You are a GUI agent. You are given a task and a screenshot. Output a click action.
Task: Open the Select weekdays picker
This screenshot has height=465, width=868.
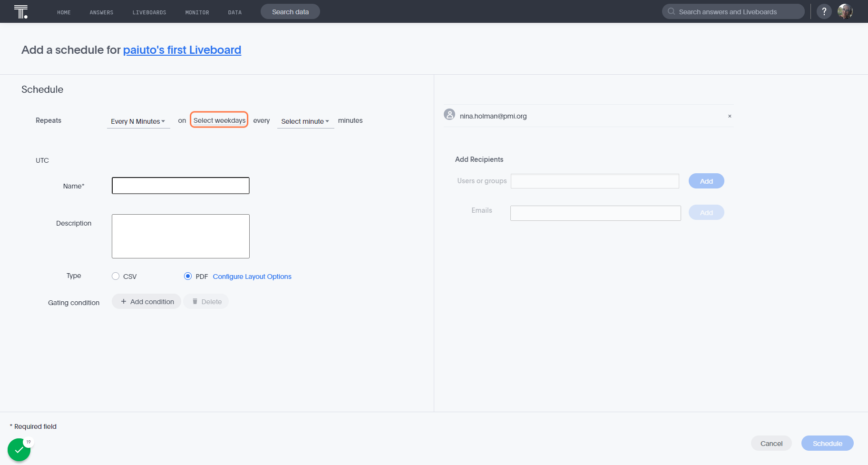(219, 120)
